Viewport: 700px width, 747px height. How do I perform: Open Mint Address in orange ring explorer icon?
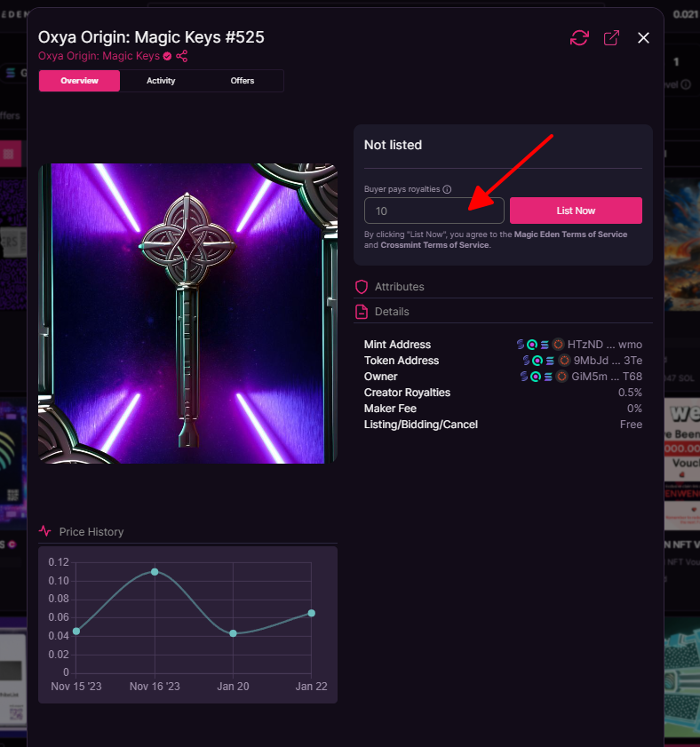558,344
